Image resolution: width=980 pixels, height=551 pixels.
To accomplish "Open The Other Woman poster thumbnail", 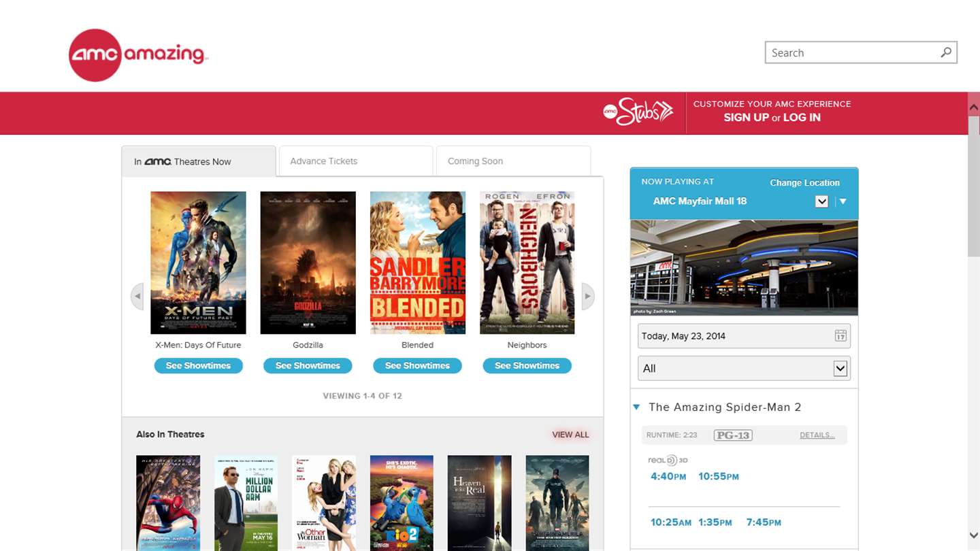I will pos(324,503).
